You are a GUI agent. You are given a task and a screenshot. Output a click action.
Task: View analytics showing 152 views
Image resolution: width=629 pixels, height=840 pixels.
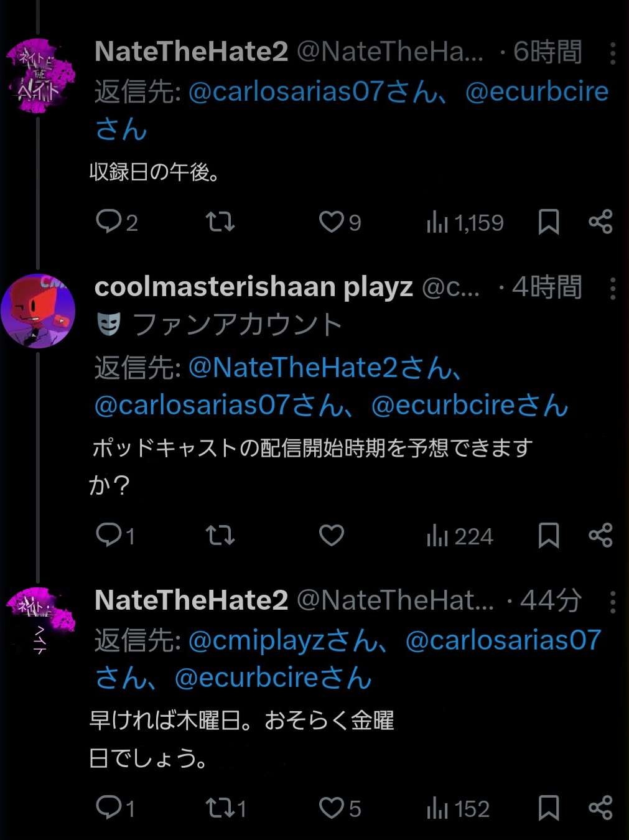click(x=459, y=808)
